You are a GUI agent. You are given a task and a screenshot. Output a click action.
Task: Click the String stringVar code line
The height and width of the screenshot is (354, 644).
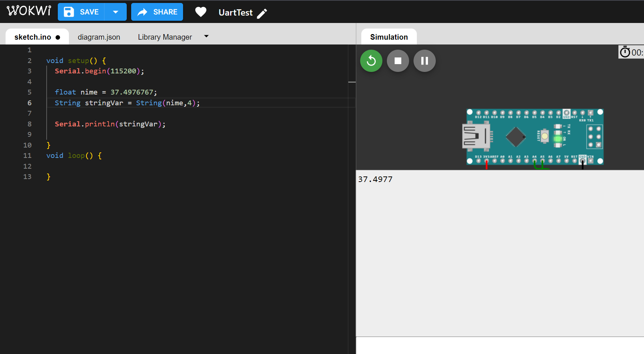127,103
